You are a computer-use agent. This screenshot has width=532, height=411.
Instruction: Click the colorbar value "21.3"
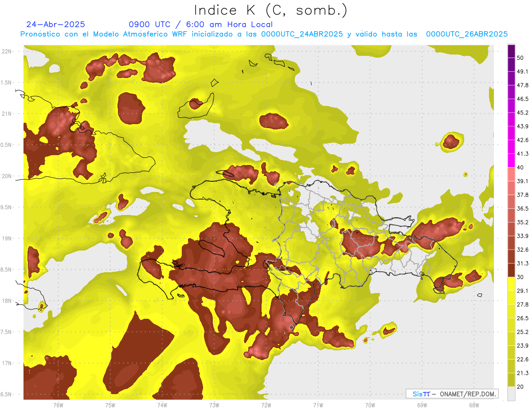[x=523, y=373]
